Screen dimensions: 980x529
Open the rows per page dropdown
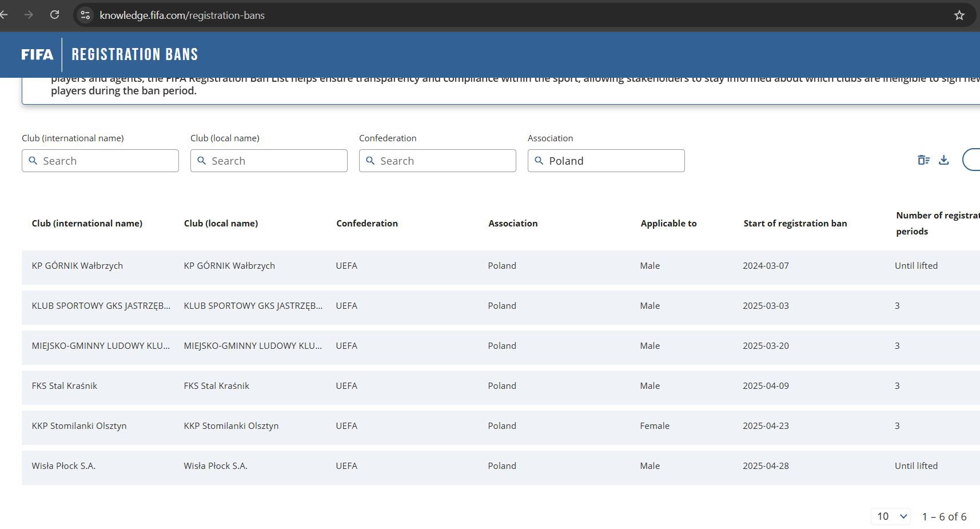coord(891,516)
